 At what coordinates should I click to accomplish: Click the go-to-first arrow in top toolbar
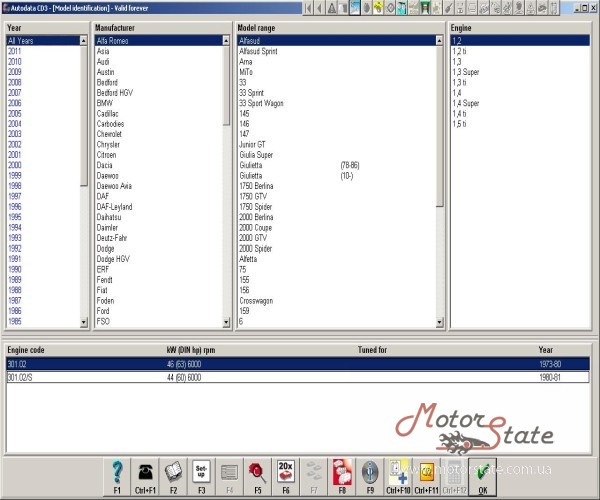click(308, 8)
